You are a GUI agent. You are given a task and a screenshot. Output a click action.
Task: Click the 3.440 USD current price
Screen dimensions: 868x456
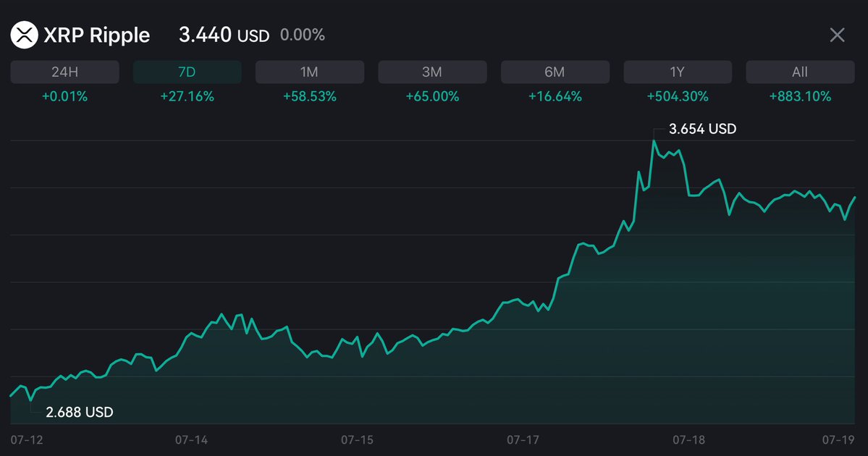[x=224, y=35]
